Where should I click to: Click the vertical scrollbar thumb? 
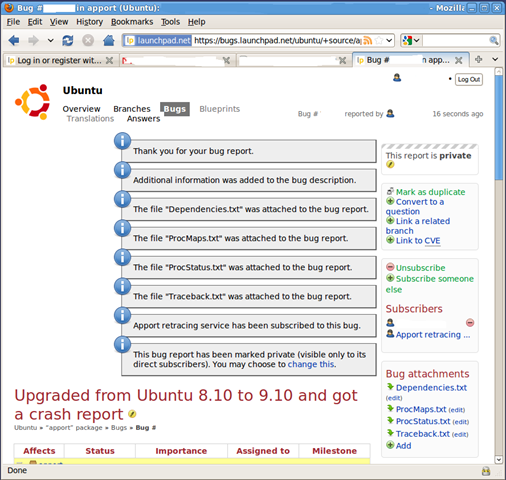pos(499,127)
